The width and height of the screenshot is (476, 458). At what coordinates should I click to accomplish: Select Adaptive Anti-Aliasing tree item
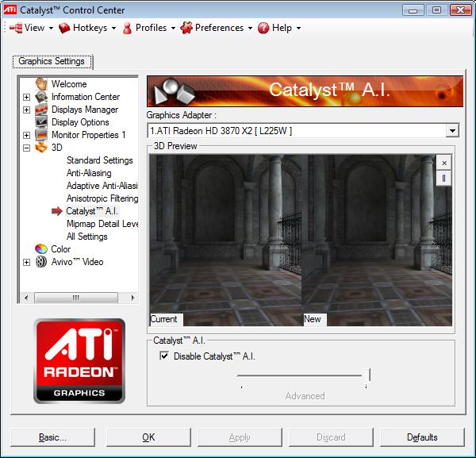click(102, 186)
